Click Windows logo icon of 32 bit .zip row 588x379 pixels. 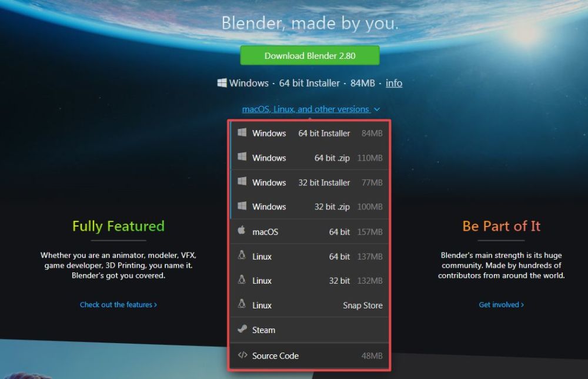(x=242, y=205)
